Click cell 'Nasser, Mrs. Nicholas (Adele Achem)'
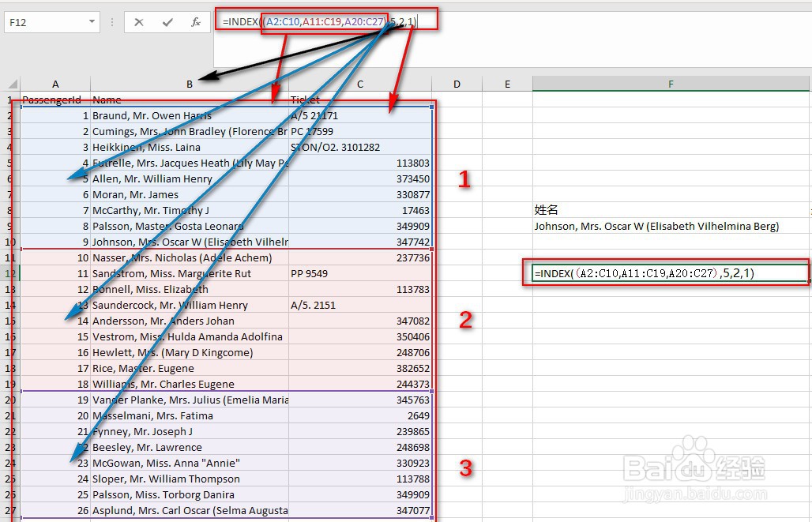The height and width of the screenshot is (522, 812). point(190,258)
